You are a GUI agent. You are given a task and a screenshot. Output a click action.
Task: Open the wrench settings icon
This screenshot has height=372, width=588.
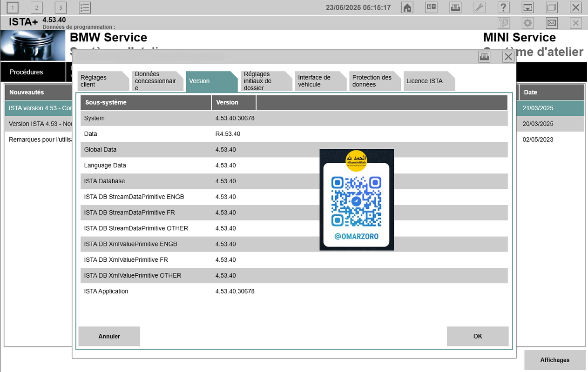tap(480, 7)
